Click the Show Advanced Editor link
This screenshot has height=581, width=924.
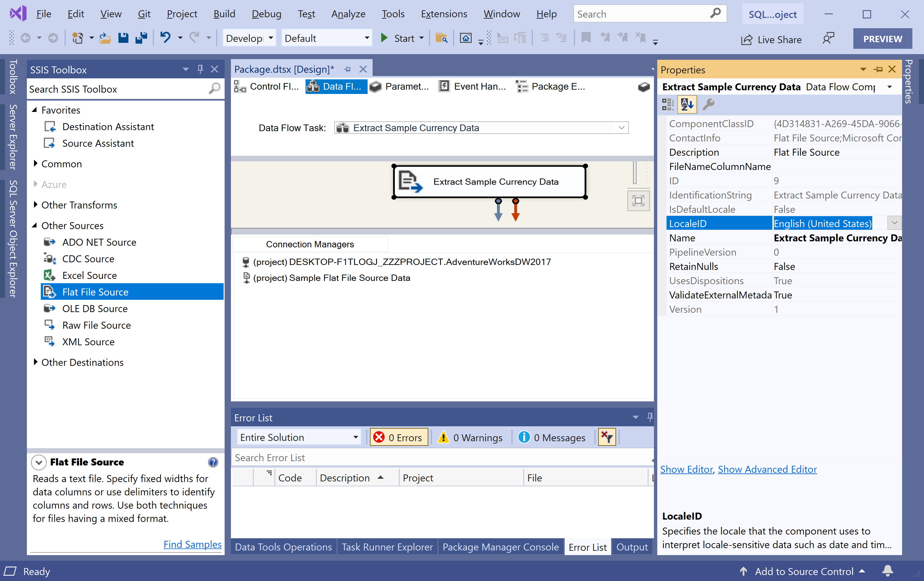point(767,469)
